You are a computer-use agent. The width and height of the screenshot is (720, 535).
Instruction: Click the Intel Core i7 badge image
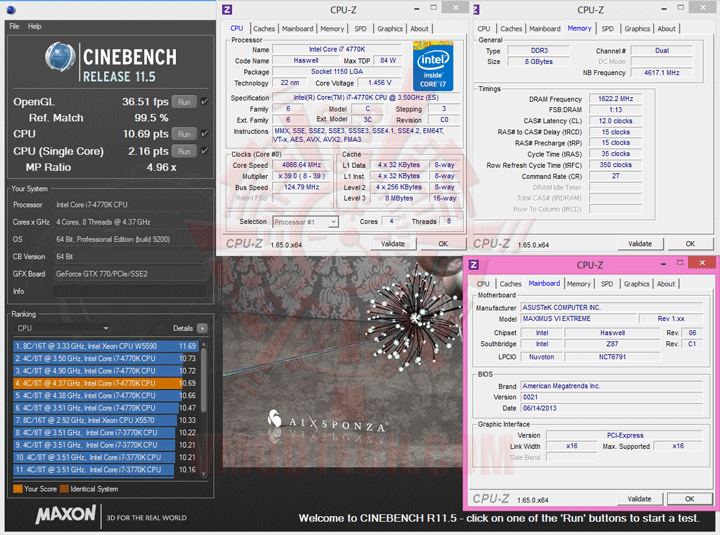[433, 66]
